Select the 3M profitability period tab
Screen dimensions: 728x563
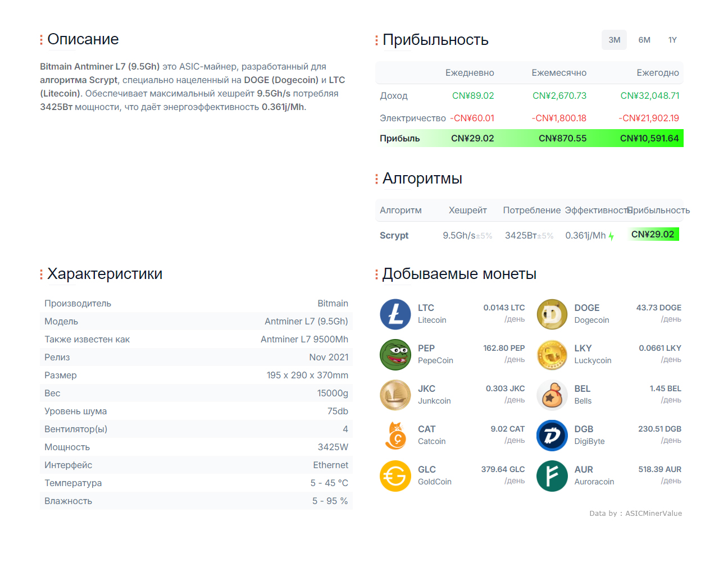click(x=615, y=40)
